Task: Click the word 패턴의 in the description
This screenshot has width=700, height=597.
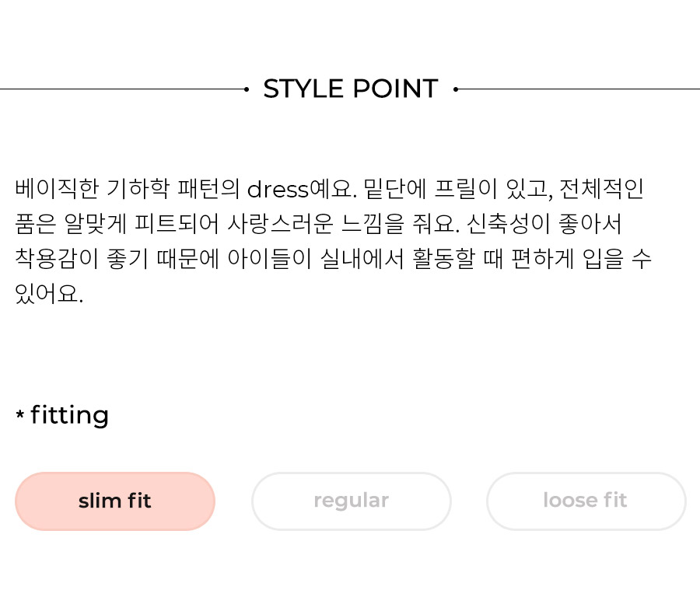Action: (208, 189)
